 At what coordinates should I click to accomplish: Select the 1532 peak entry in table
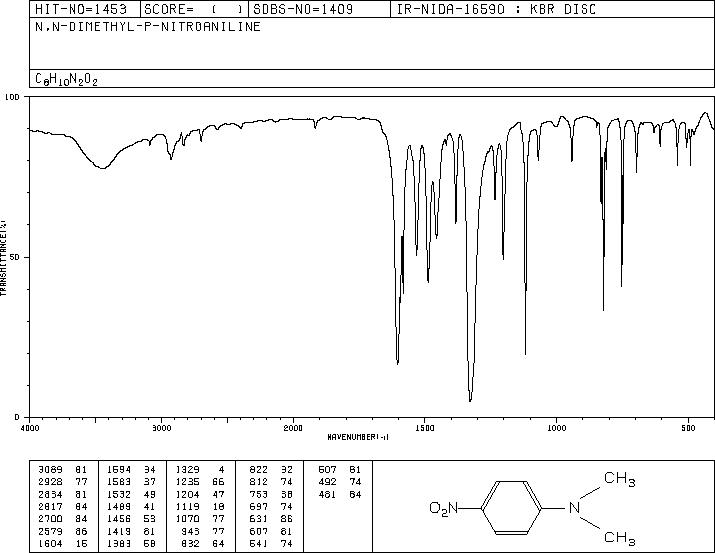[131, 494]
